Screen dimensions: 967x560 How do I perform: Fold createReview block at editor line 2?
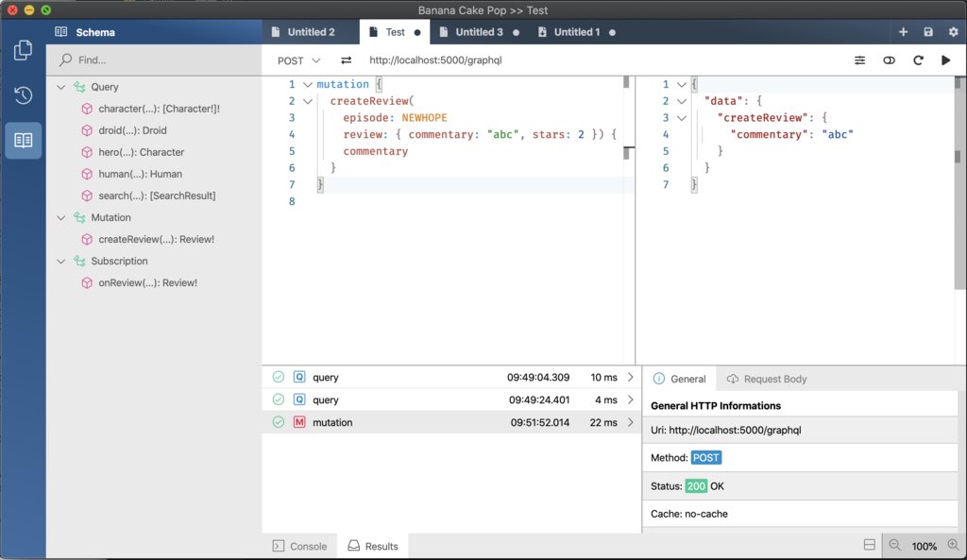click(x=307, y=101)
